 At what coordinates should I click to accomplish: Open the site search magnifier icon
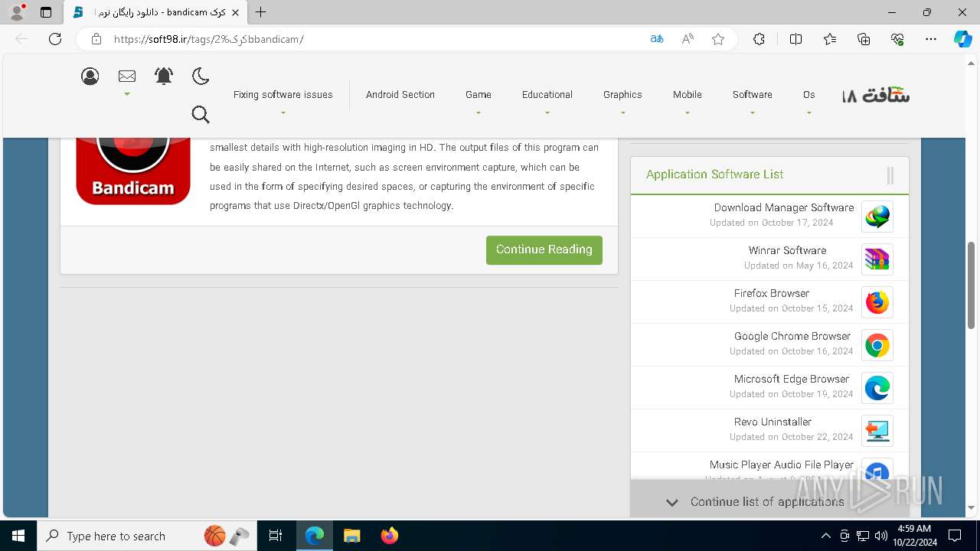point(201,114)
